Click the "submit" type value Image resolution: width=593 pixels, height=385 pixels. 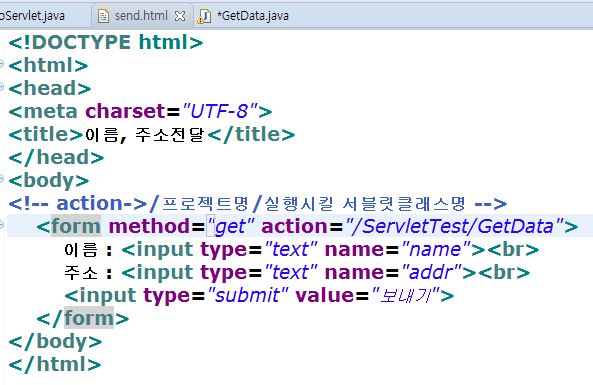click(248, 295)
